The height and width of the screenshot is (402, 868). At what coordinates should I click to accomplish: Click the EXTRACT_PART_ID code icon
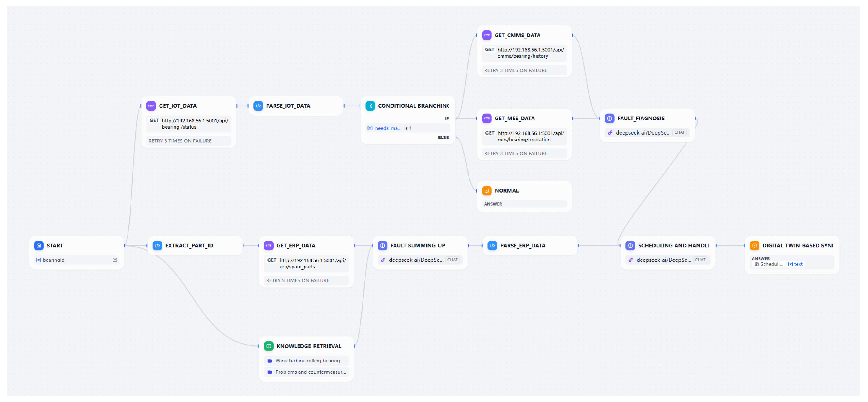(x=157, y=245)
